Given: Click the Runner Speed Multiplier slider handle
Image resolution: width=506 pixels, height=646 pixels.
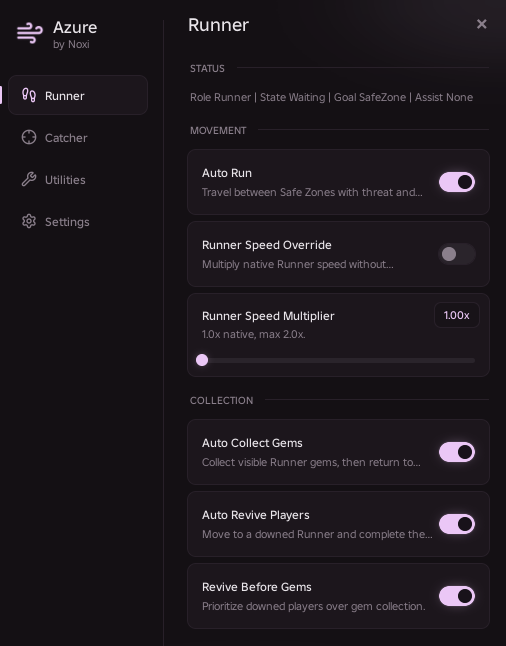Looking at the screenshot, I should [202, 360].
